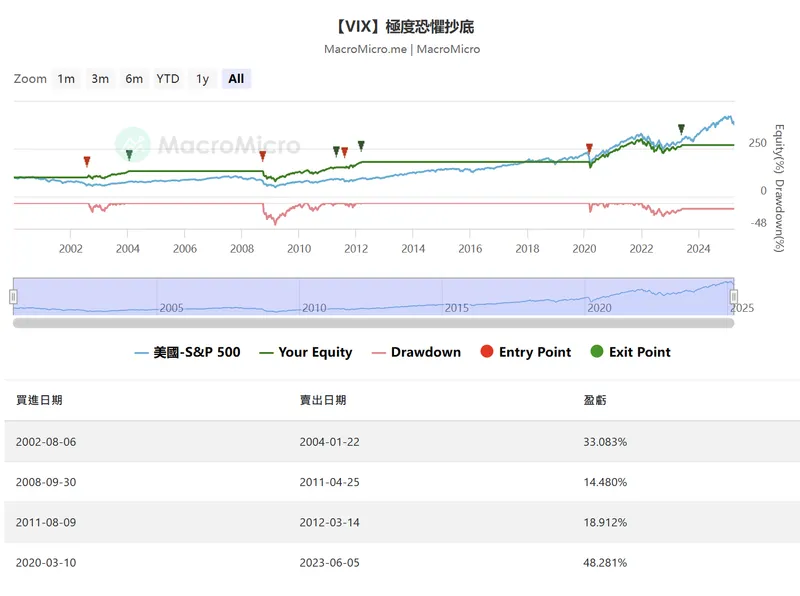Viewport: 800px width, 596px height.
Task: Click the 賣出日期 column header
Action: [x=323, y=400]
